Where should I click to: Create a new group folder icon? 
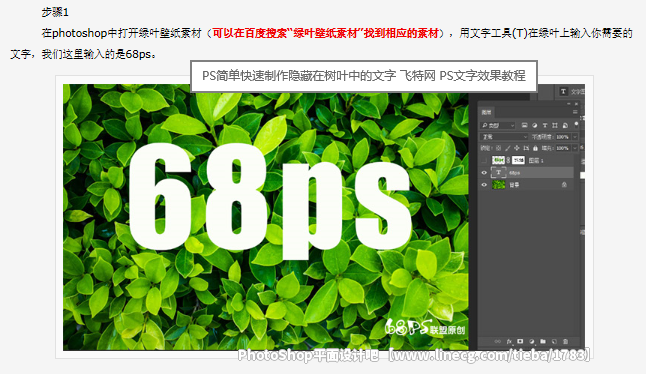click(543, 341)
